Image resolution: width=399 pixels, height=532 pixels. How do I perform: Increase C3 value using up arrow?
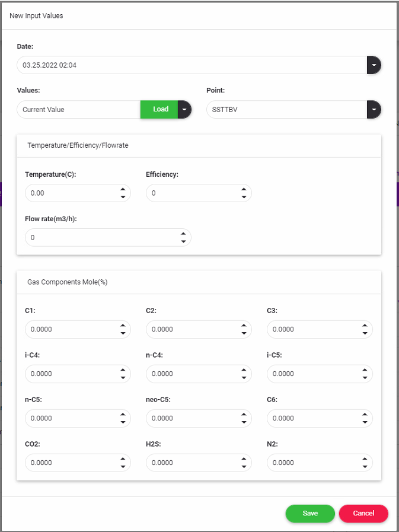(x=365, y=326)
